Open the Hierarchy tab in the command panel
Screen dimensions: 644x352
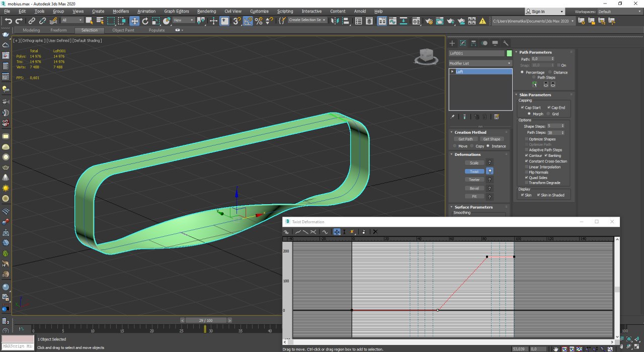473,43
